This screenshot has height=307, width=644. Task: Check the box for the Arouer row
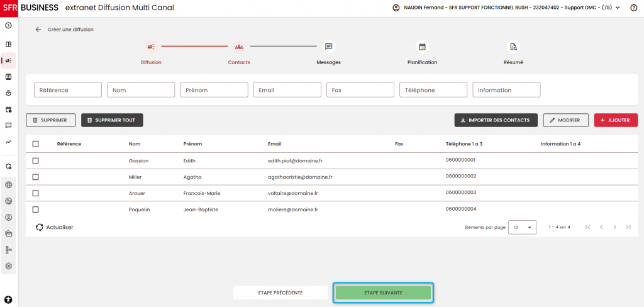(x=36, y=193)
